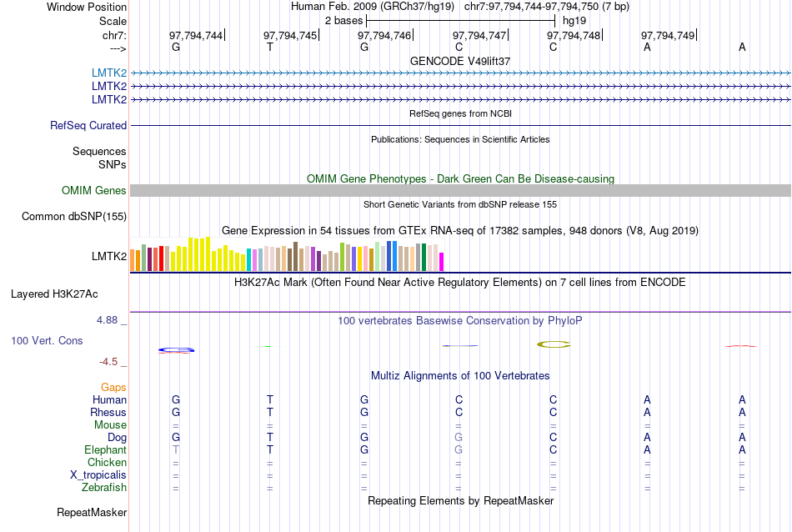
Task: Click '100 vertebrates Basewise Conservation by PhyloP' title
Action: coord(460,321)
